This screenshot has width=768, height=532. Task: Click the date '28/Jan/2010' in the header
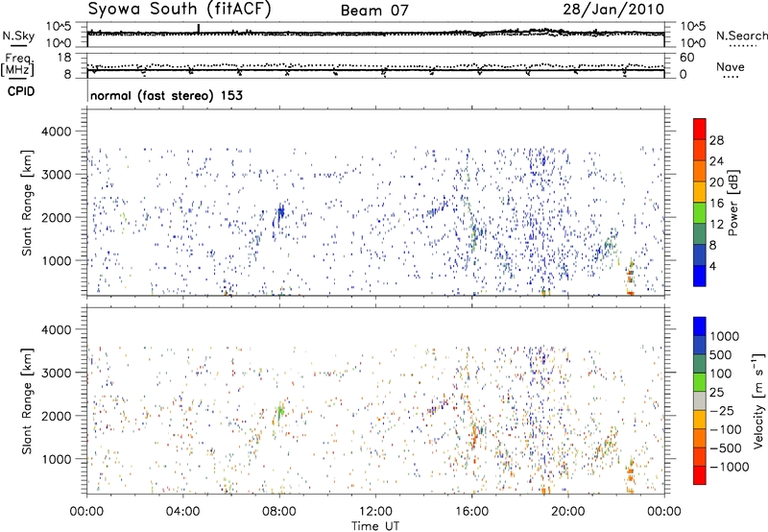(x=613, y=10)
